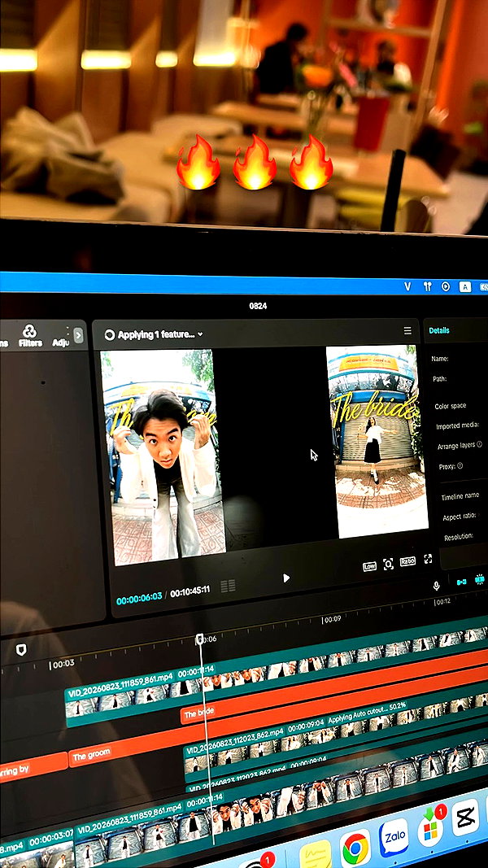Toggle fullscreen preview

(428, 559)
